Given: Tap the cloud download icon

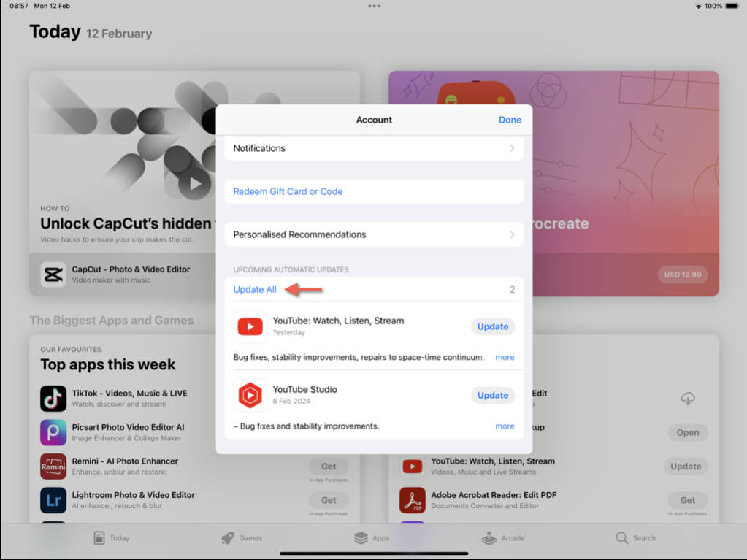Looking at the screenshot, I should coord(687,399).
